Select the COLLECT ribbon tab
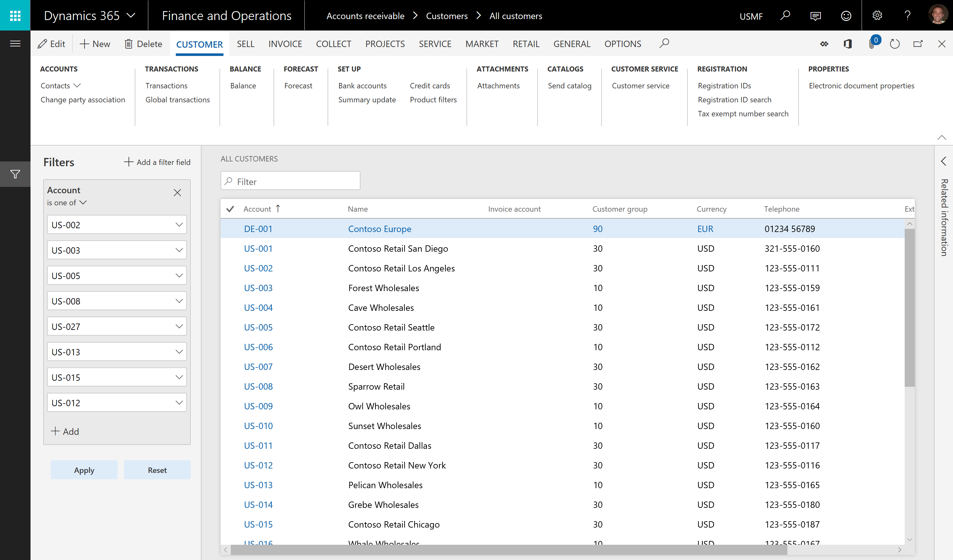The image size is (953, 560). coord(333,43)
